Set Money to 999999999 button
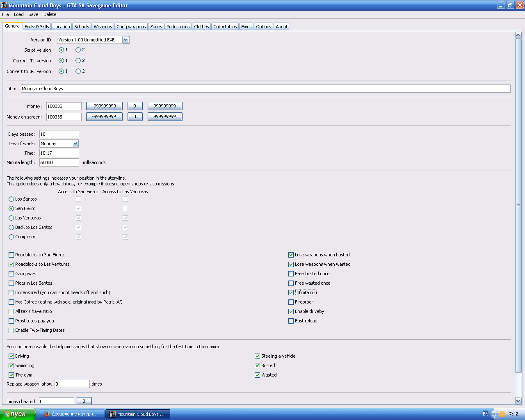 pyautogui.click(x=165, y=106)
